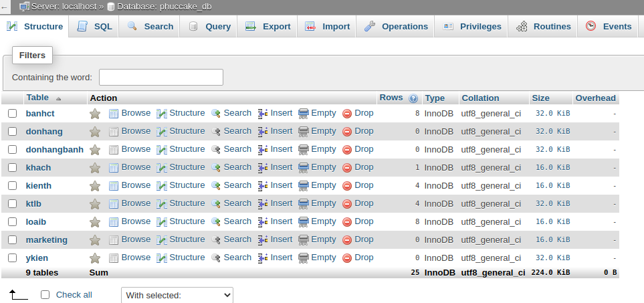Enable the Check all checkbox

point(45,294)
